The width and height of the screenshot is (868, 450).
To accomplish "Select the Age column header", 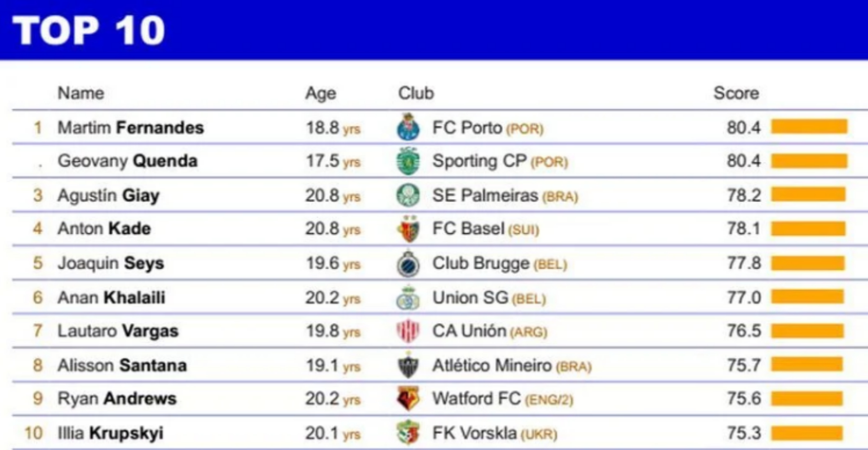I will coord(320,93).
